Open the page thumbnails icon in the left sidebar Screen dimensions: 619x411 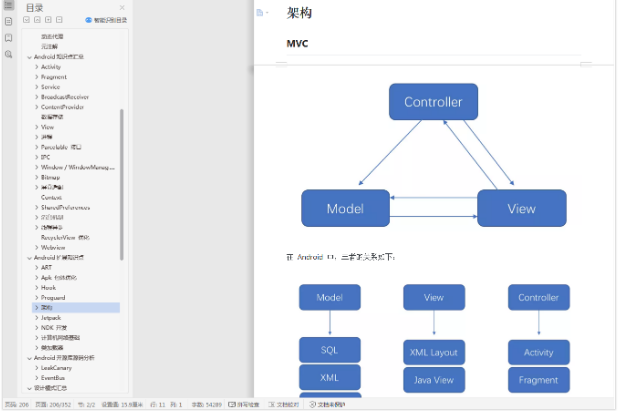tap(8, 21)
